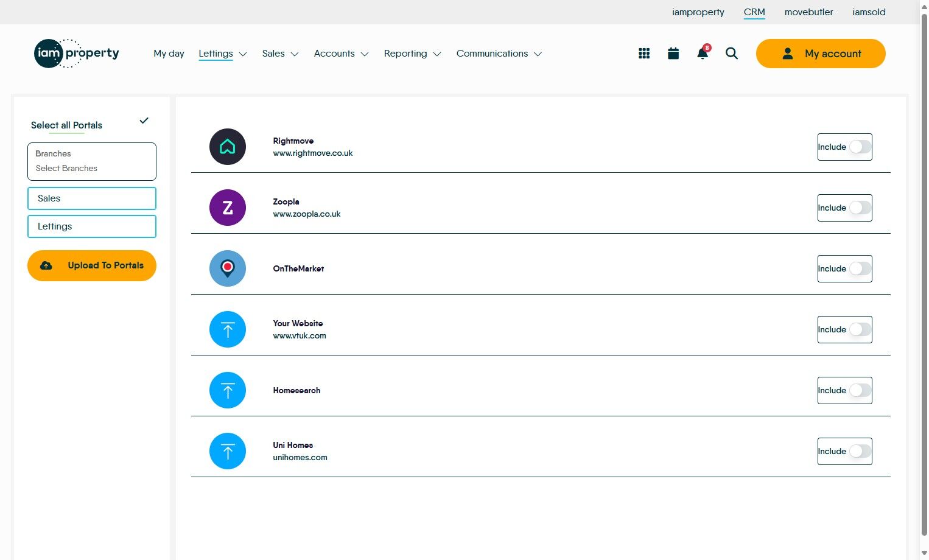Expand the Lettings menu chevron
Screen dimensions: 929x560
click(243, 54)
